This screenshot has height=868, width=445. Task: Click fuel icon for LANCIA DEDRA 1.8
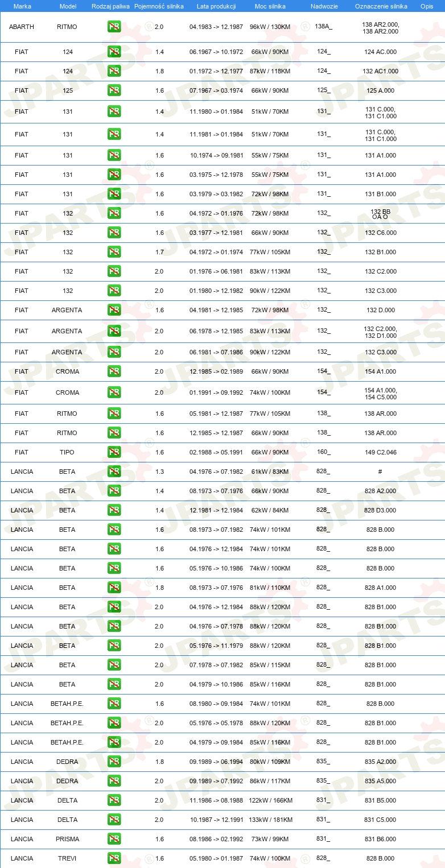(114, 762)
